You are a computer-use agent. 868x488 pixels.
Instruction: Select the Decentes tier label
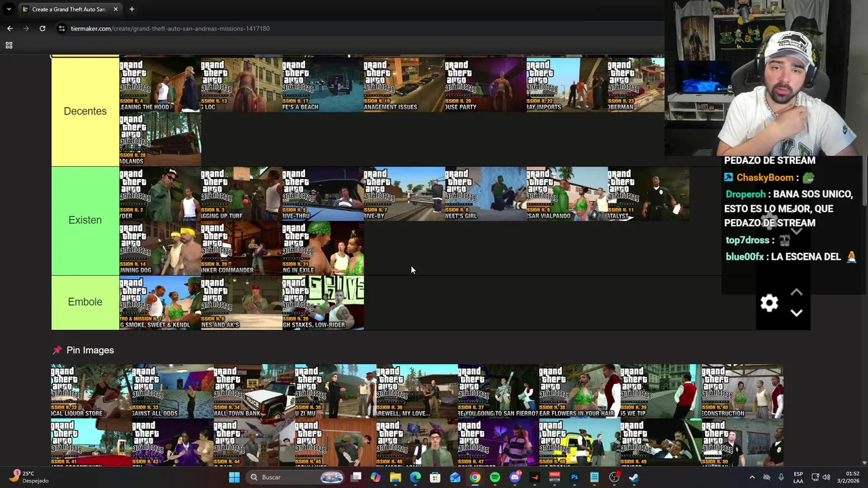[x=85, y=111]
